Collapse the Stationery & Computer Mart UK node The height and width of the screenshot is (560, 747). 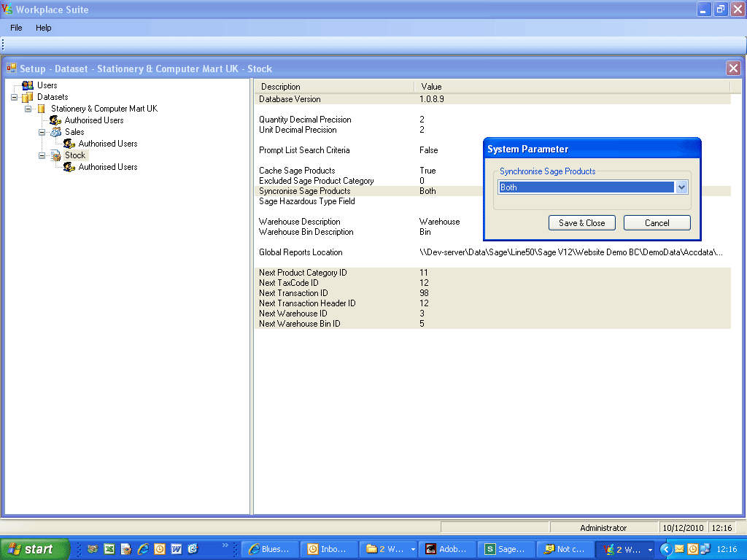(28, 109)
